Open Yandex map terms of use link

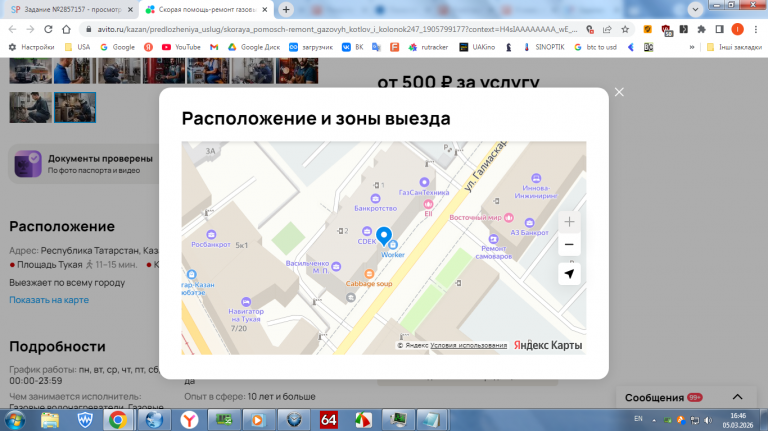(469, 345)
